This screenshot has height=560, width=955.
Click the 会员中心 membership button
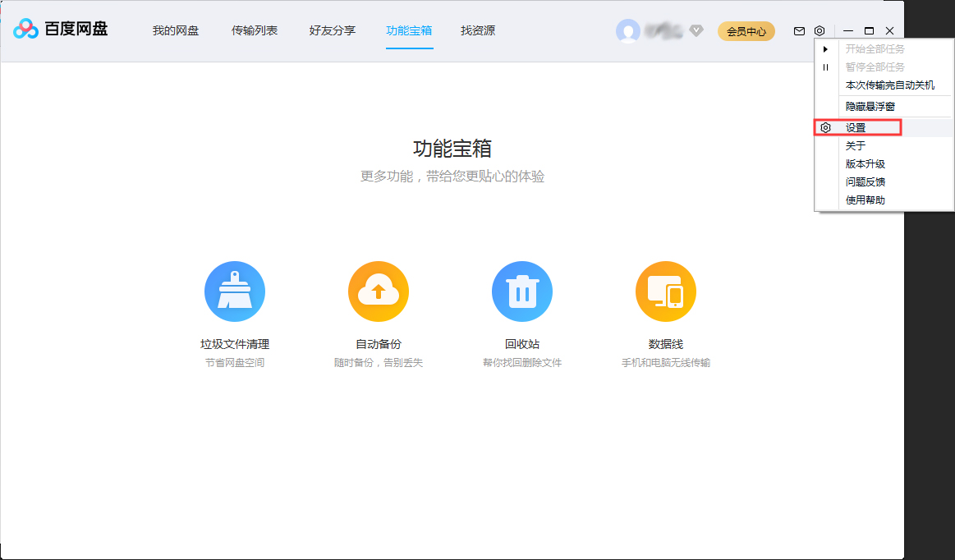point(746,30)
